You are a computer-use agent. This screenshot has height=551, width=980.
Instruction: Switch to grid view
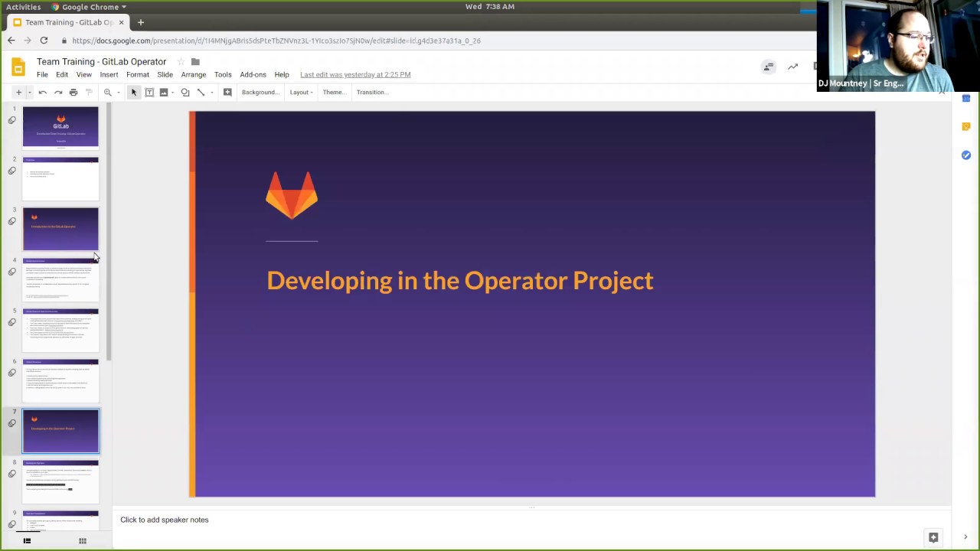pyautogui.click(x=83, y=541)
